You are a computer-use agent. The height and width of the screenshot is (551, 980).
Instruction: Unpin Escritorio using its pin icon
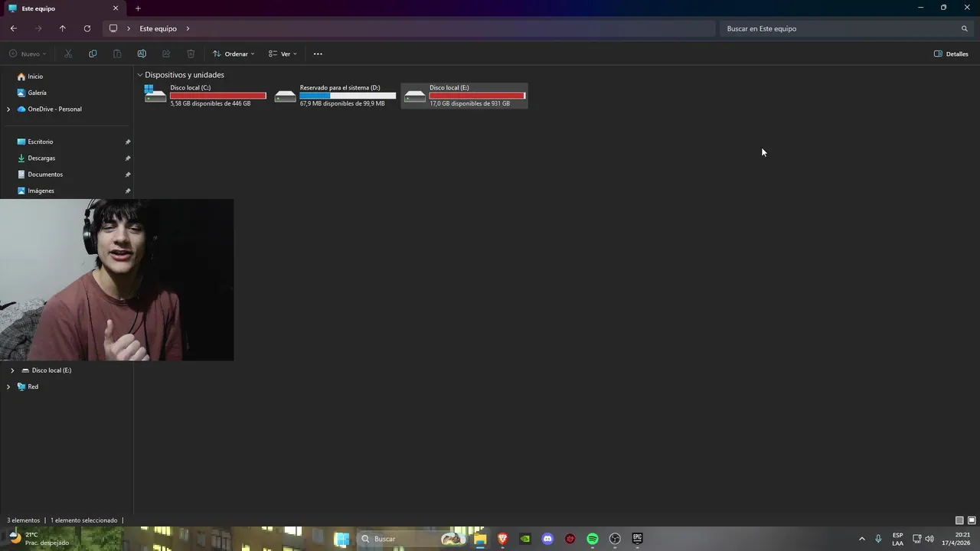[x=128, y=142]
